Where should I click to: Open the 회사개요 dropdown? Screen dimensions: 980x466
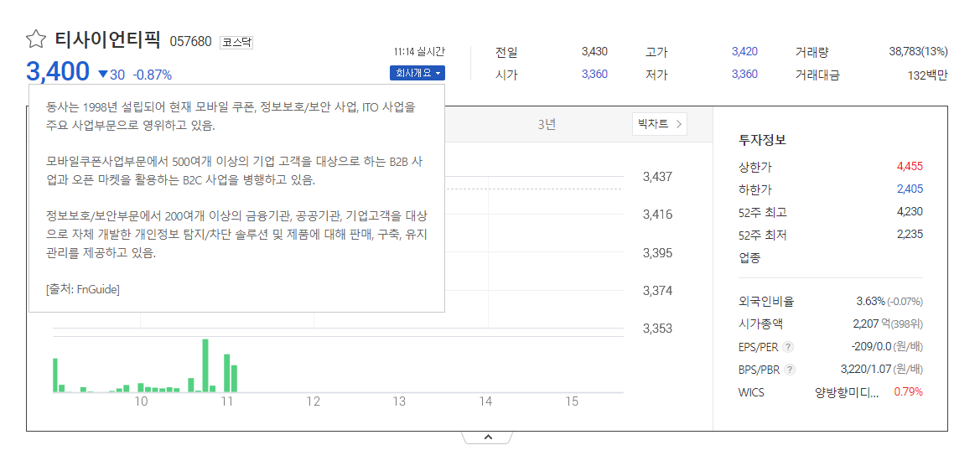pos(417,73)
